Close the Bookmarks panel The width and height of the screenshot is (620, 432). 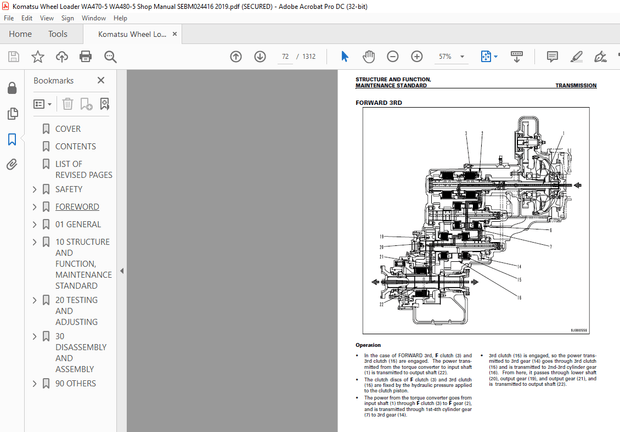coord(101,80)
